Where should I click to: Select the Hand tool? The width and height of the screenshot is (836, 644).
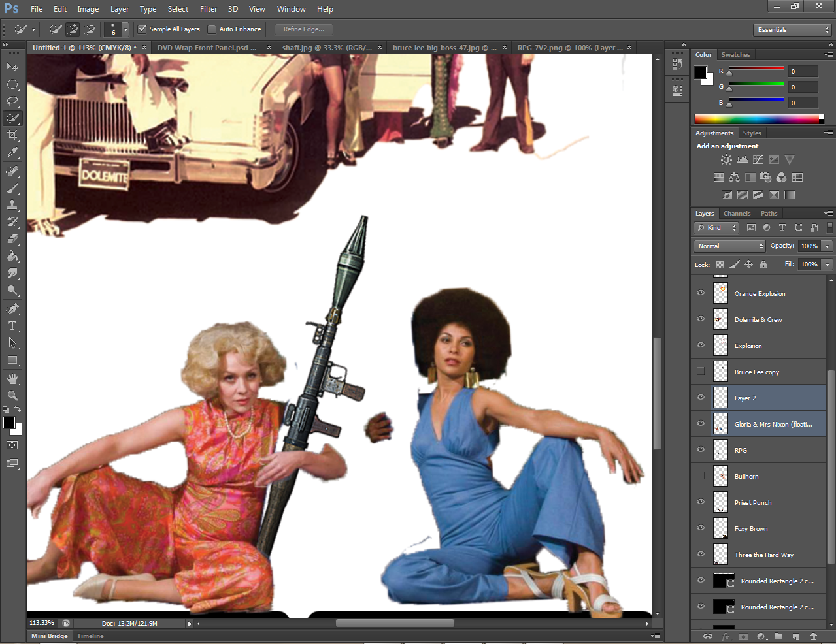(12, 379)
